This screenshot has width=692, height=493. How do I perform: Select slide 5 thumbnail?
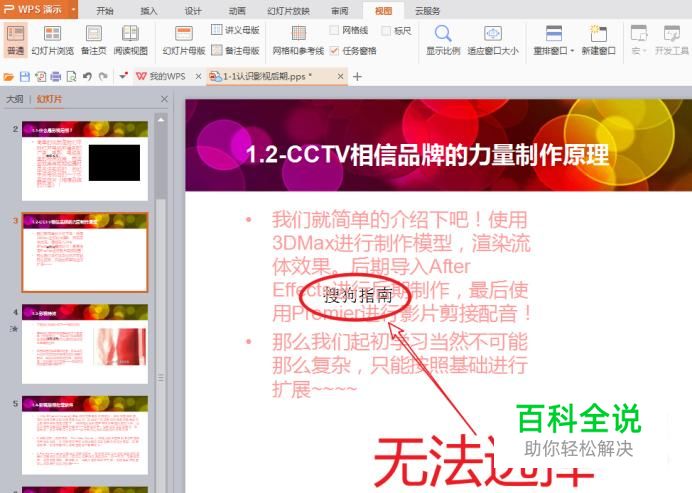(85, 435)
